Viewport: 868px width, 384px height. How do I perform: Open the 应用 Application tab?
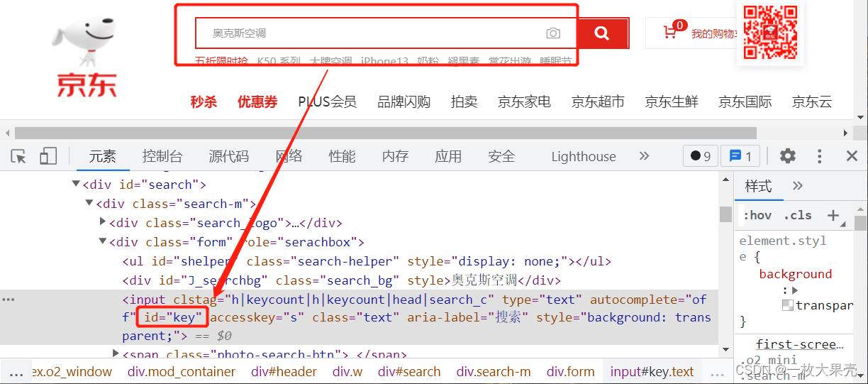click(x=448, y=156)
